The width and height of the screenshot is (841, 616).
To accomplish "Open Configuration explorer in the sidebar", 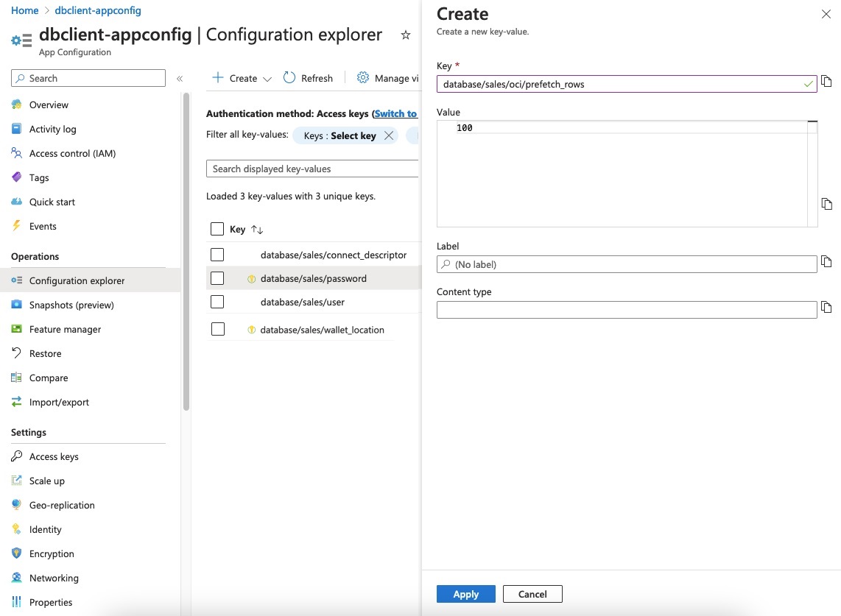I will point(90,280).
